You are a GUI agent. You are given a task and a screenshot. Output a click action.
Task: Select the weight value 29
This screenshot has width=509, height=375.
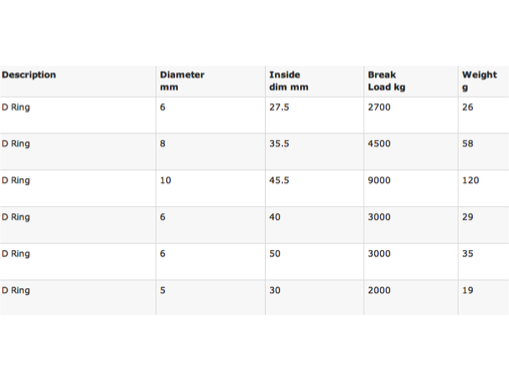tap(468, 217)
